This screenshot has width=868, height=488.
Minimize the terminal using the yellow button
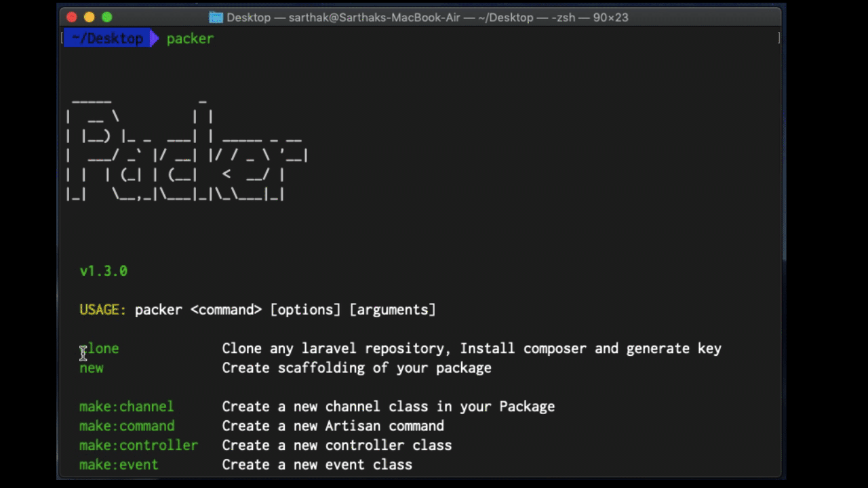[x=90, y=17]
